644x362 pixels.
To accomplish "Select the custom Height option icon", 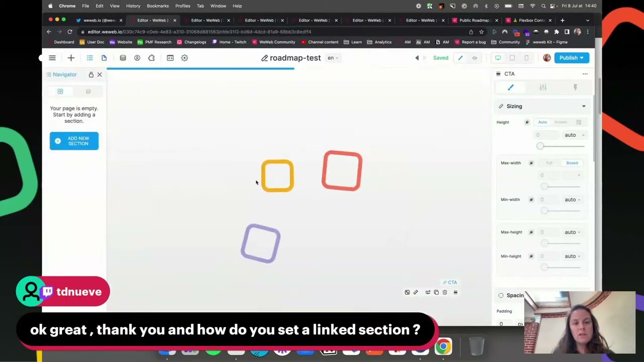I will click(579, 122).
